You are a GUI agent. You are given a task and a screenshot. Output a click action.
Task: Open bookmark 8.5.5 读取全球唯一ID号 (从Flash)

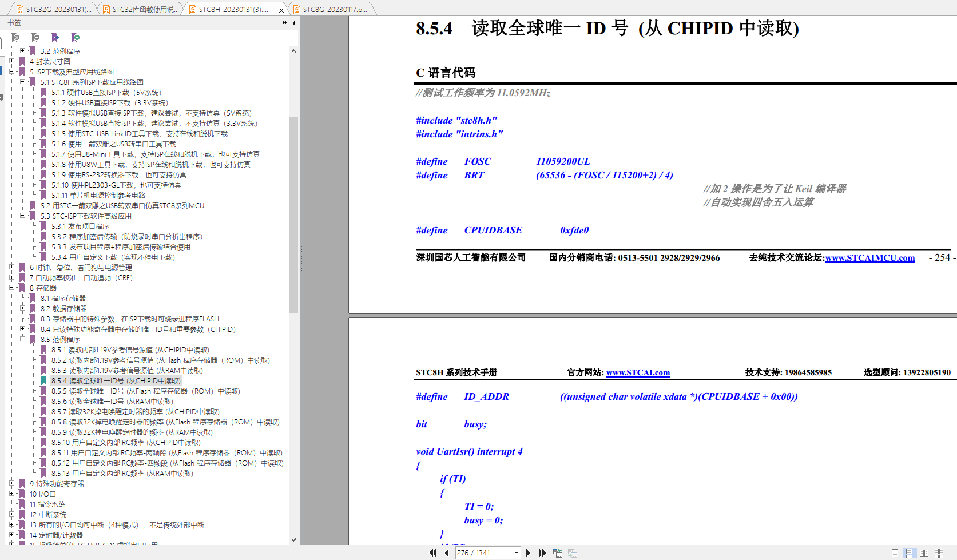[x=145, y=391]
